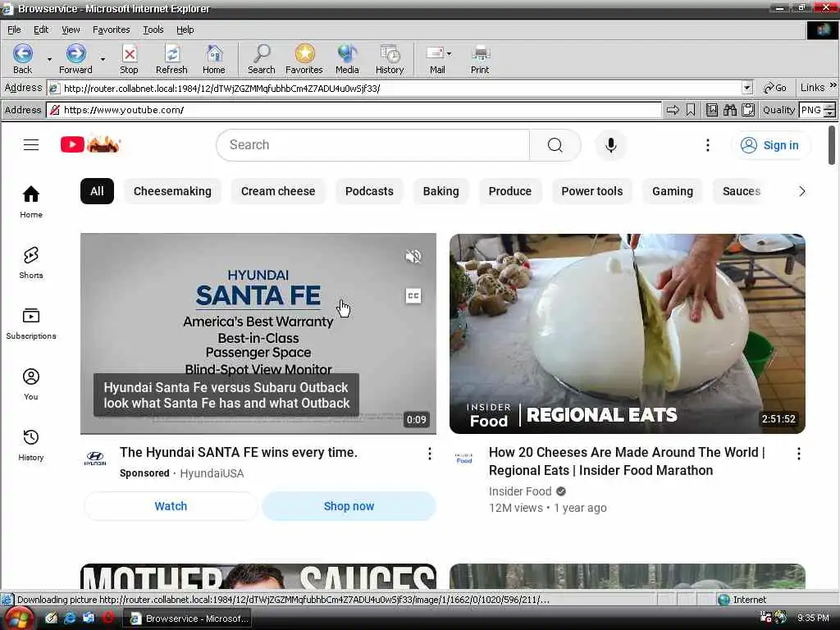840x630 pixels.
Task: Click the YouTube logo
Action: coord(90,144)
